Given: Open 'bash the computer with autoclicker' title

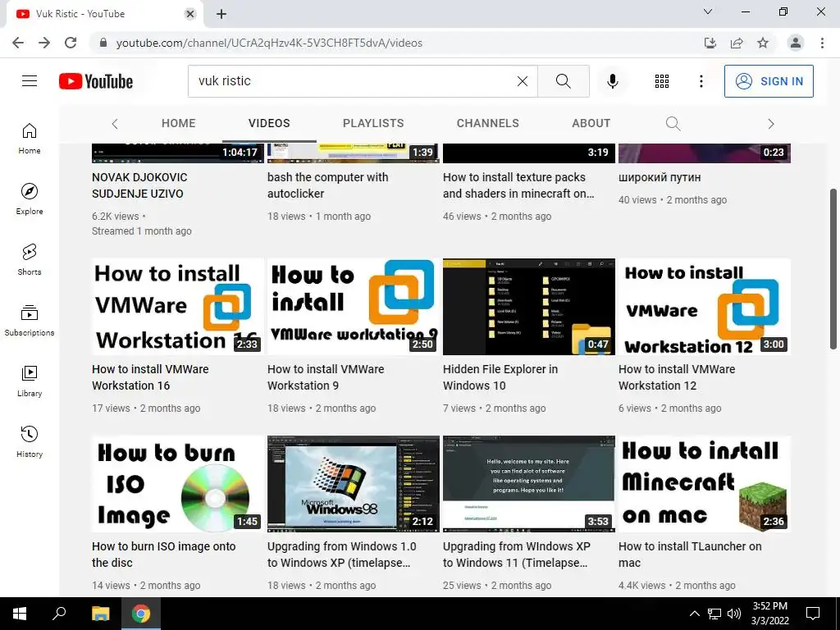Looking at the screenshot, I should point(328,185).
